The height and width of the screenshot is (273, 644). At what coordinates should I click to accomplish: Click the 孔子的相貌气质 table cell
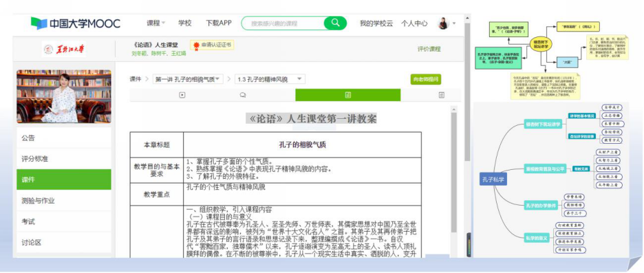pyautogui.click(x=302, y=145)
